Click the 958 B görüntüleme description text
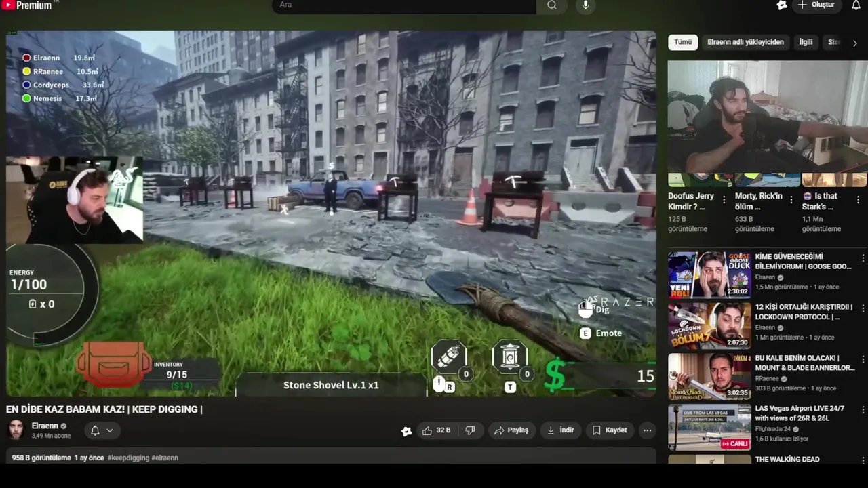 coord(41,458)
